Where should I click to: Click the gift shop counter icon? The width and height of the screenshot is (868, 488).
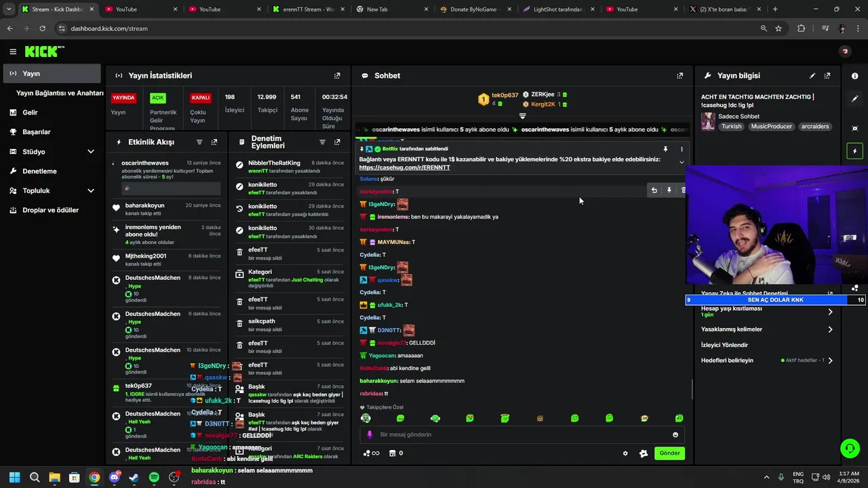tap(395, 453)
